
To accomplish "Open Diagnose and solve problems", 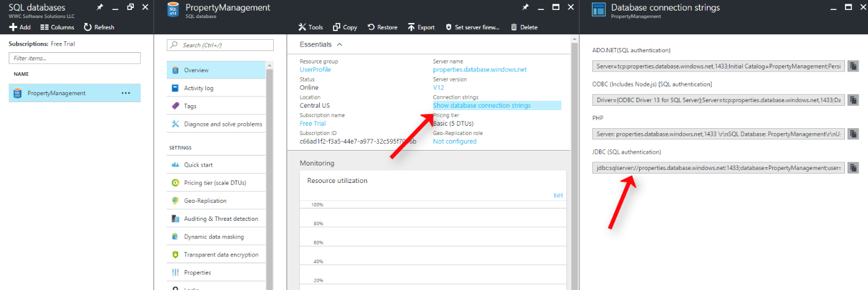I will tap(216, 124).
